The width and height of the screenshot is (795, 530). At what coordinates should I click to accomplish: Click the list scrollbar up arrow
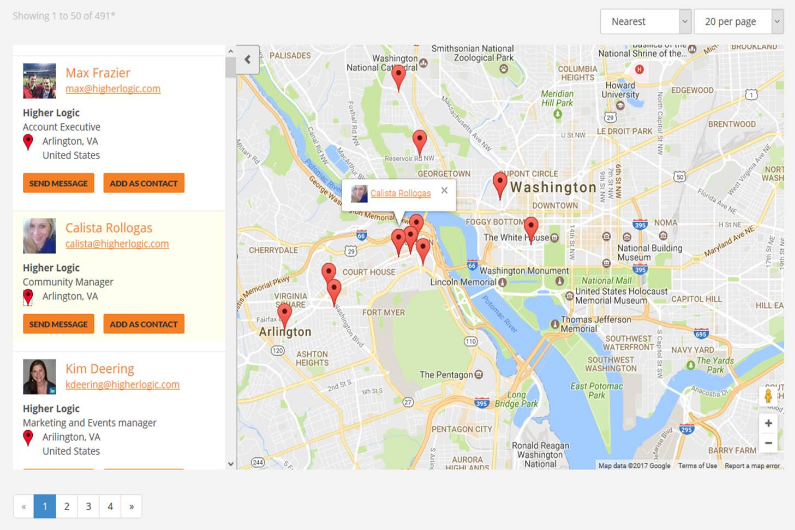tap(231, 51)
